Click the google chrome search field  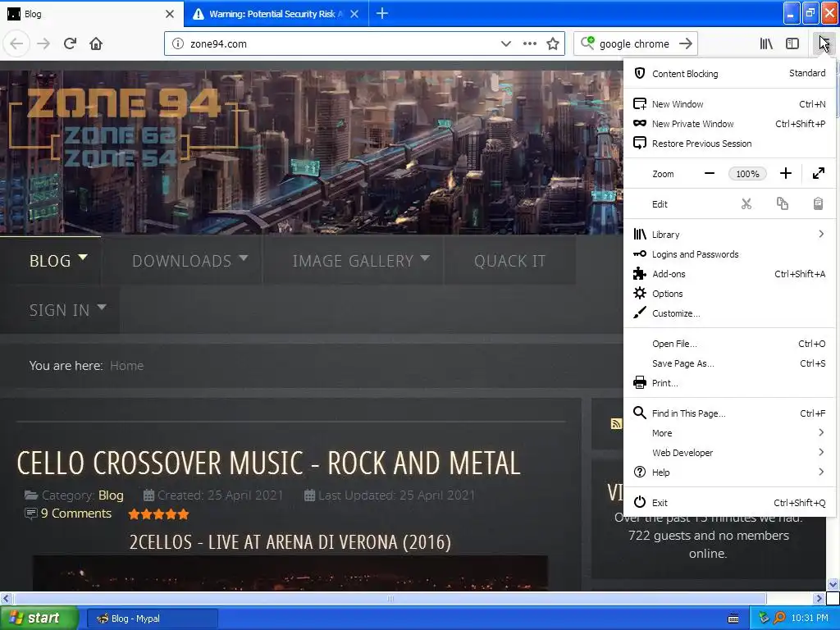[x=635, y=43]
